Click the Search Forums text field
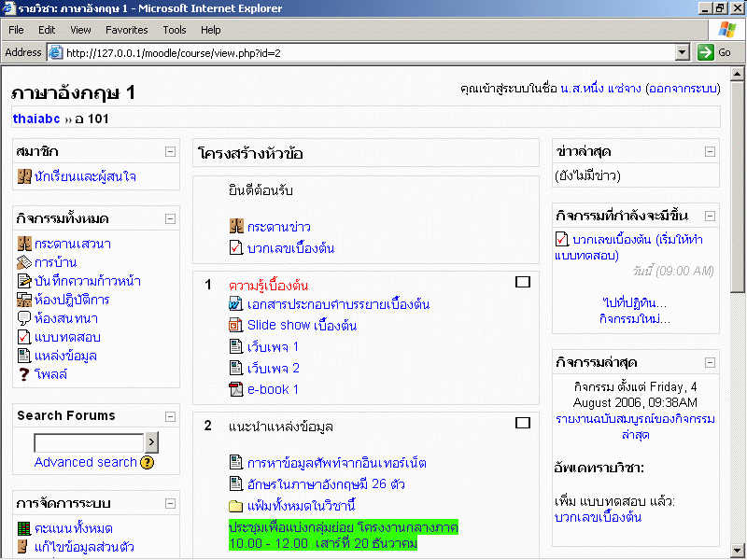 point(89,442)
